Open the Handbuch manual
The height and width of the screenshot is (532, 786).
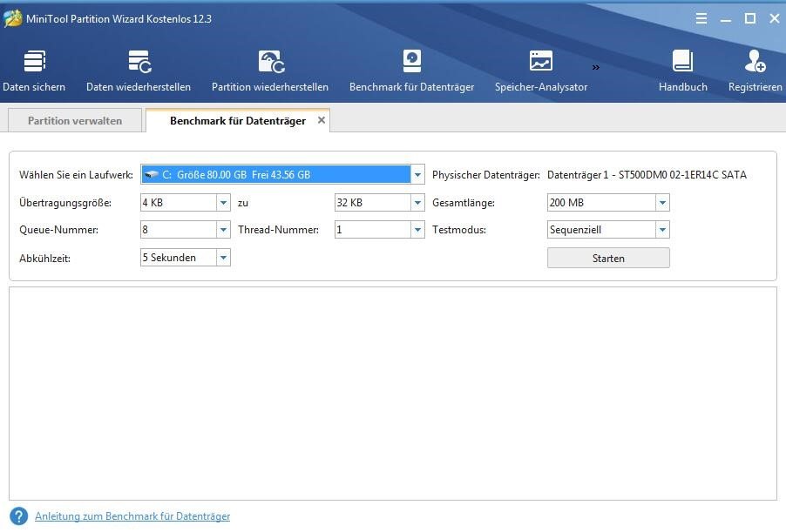[x=682, y=71]
